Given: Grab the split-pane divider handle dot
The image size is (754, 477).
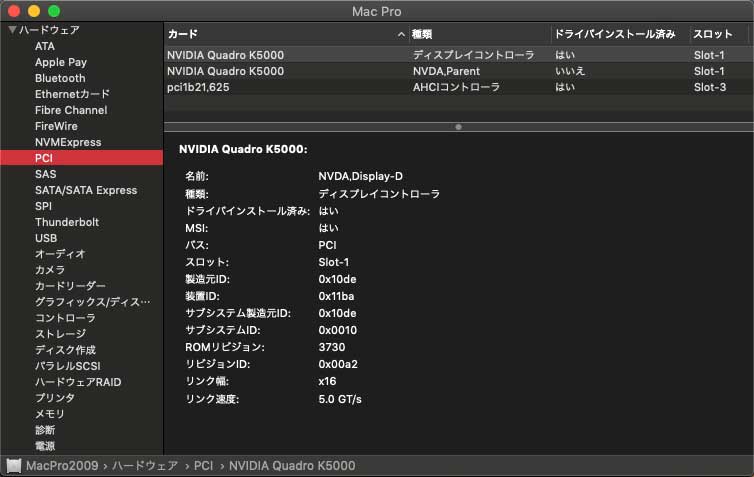Looking at the screenshot, I should (x=458, y=127).
